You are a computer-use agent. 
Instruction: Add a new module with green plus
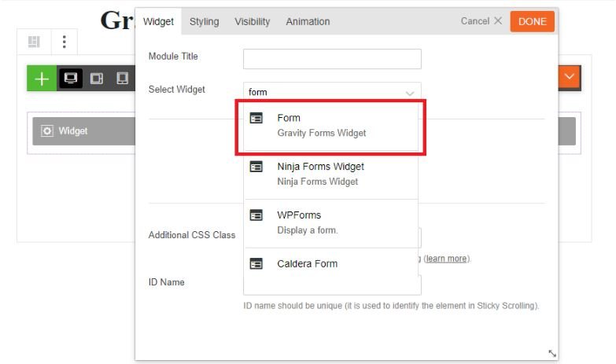tap(42, 79)
